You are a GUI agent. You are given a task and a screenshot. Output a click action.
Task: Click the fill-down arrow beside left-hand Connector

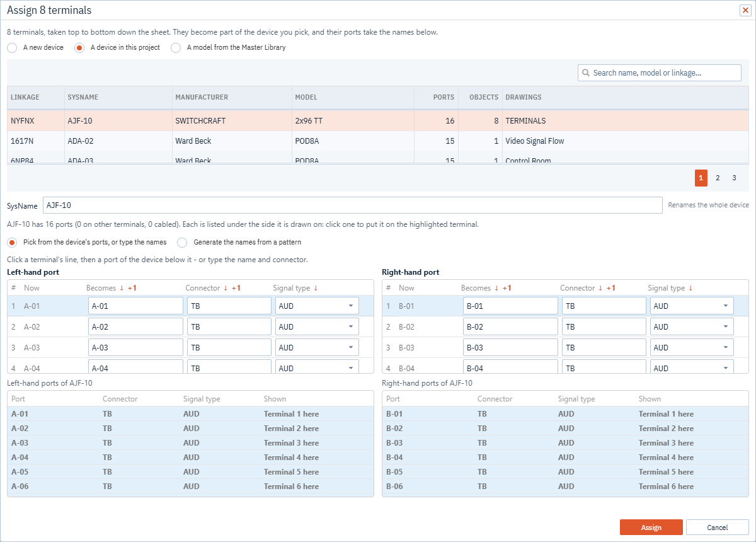[226, 288]
